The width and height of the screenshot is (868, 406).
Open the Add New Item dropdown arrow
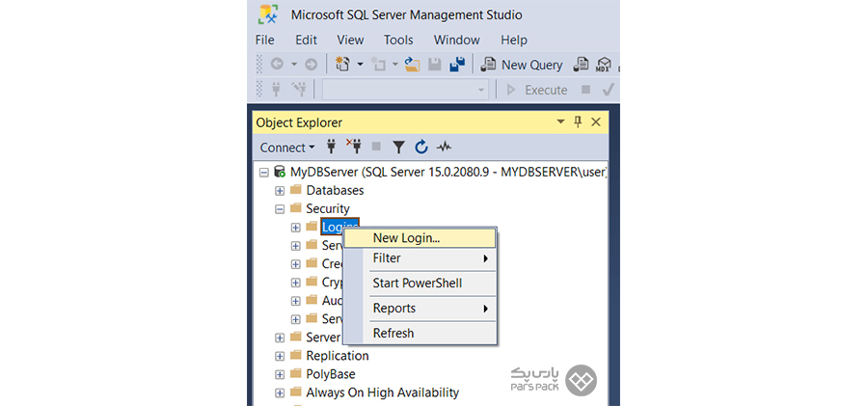coord(395,65)
